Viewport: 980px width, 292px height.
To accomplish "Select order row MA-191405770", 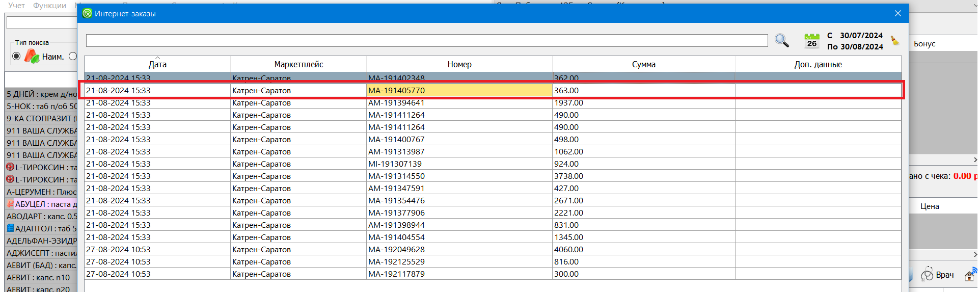I will click(458, 90).
